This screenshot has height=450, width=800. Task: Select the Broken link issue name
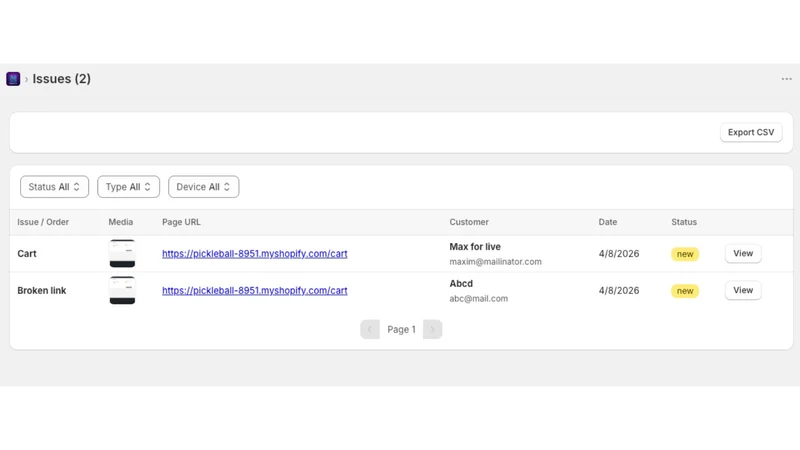click(x=42, y=290)
